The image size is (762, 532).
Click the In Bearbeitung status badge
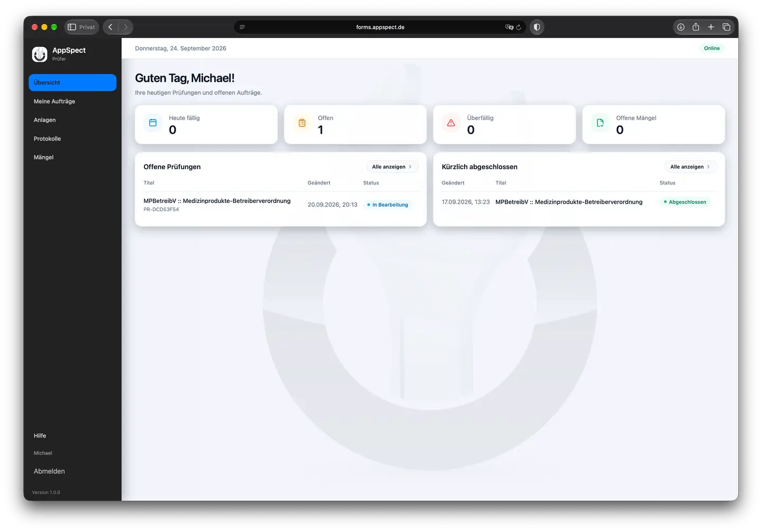(388, 205)
